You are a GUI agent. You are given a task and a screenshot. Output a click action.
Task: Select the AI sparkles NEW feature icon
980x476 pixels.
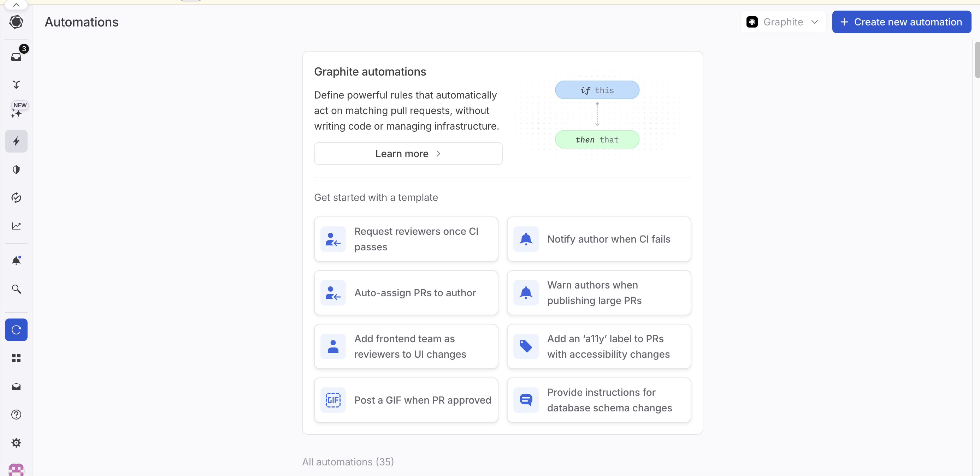[x=16, y=113]
